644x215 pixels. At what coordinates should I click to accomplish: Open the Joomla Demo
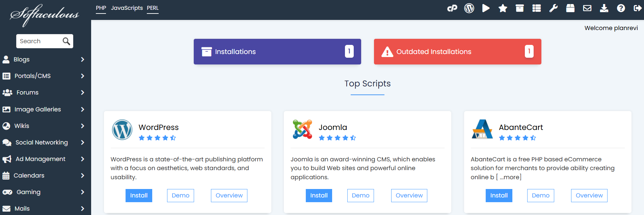360,195
